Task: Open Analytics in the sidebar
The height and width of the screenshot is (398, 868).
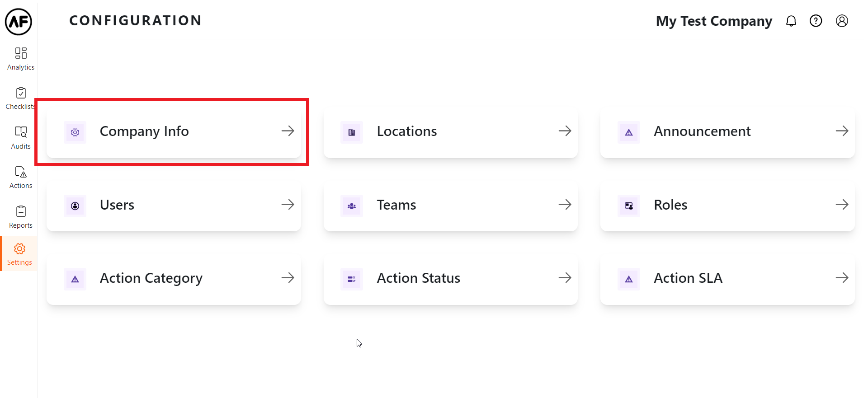Action: (21, 59)
